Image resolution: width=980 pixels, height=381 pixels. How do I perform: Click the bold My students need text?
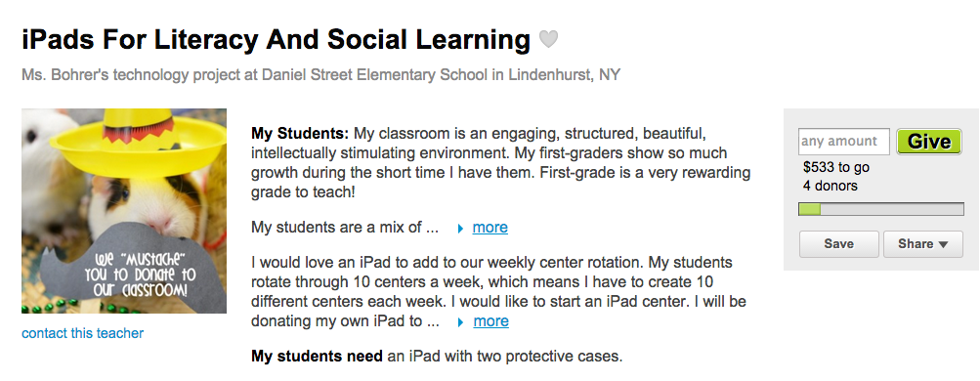click(317, 357)
